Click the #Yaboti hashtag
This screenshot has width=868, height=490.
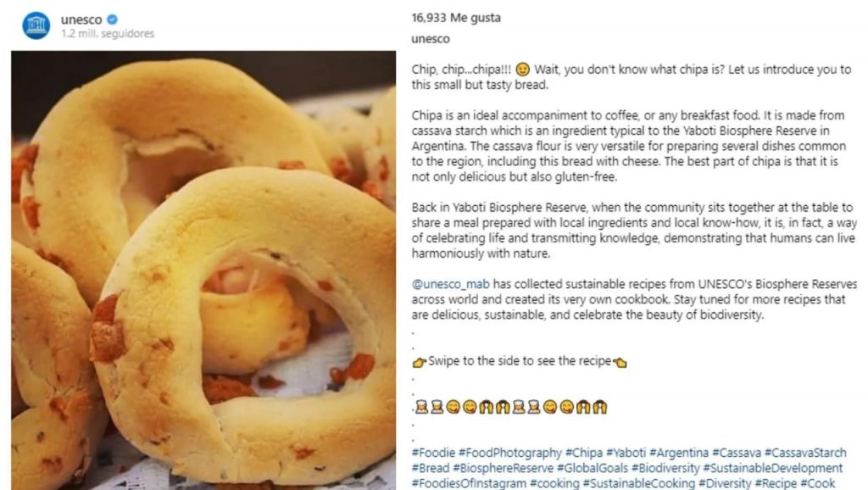point(626,453)
